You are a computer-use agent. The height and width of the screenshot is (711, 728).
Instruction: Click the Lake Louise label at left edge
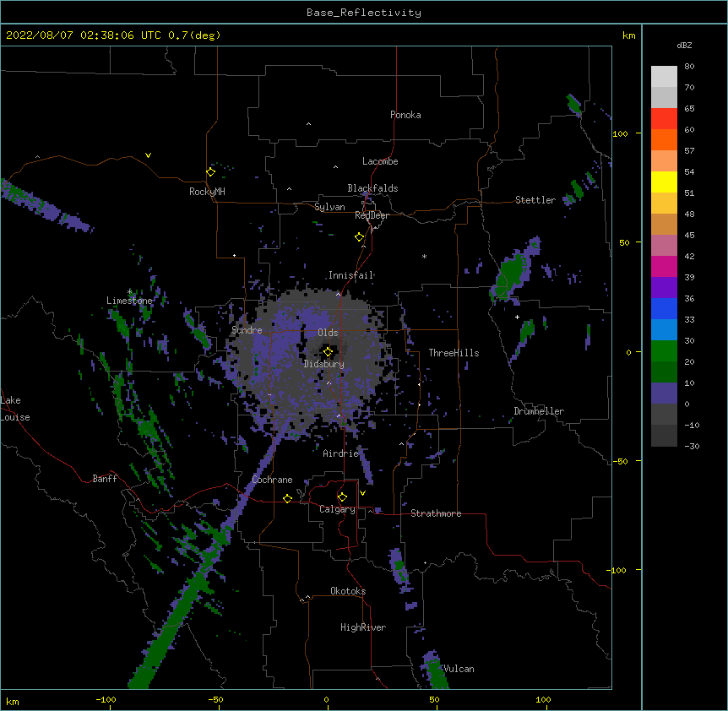click(15, 409)
